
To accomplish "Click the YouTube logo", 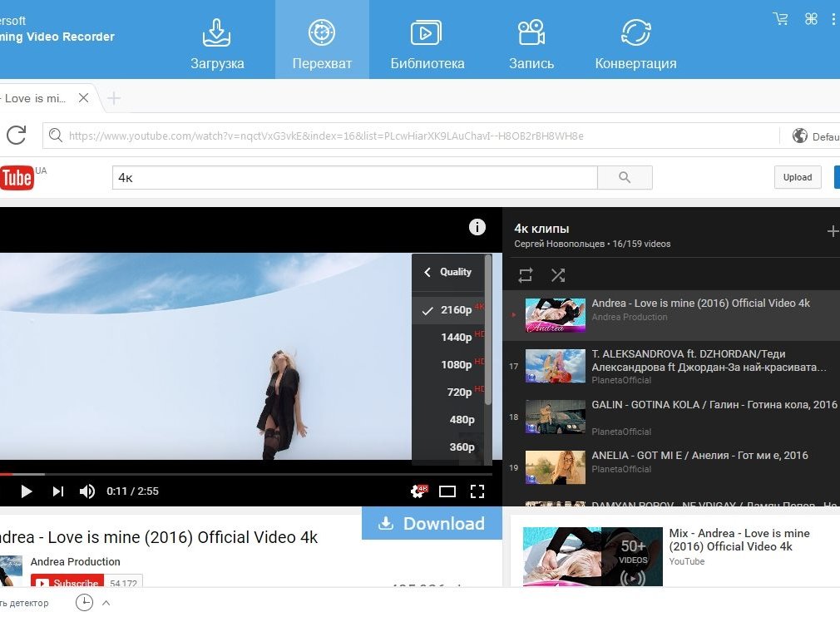I will 17,177.
